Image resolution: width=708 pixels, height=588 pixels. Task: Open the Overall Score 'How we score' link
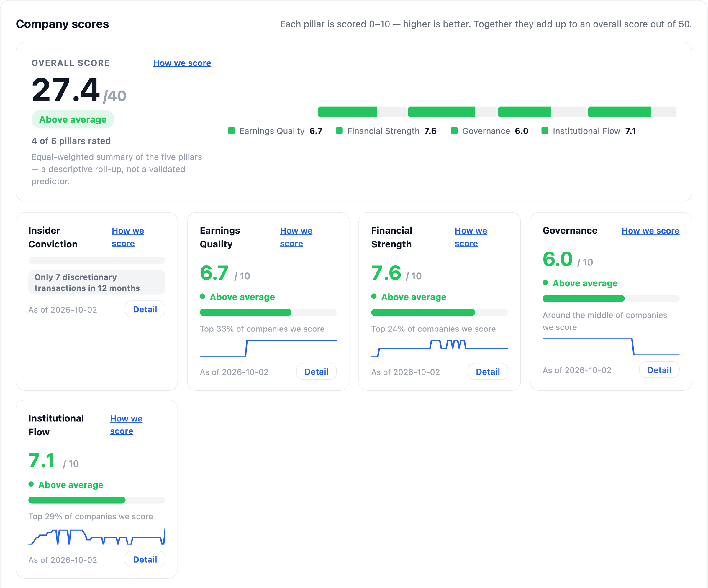pyautogui.click(x=182, y=63)
